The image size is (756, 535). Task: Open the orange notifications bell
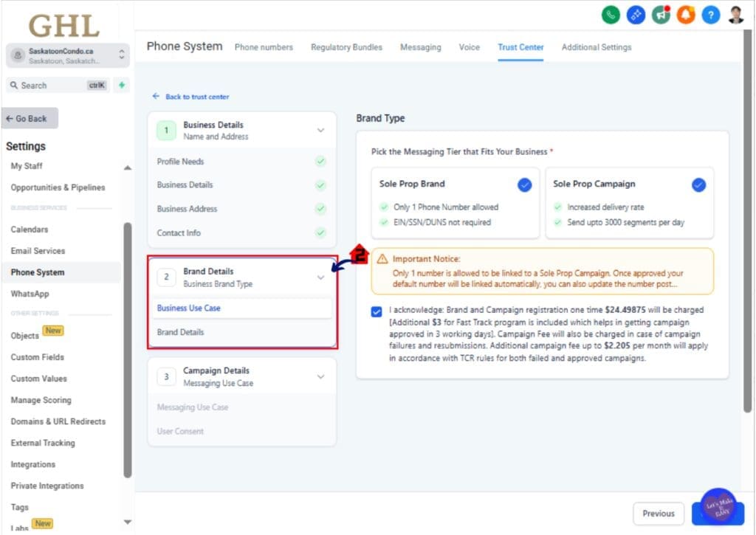686,14
